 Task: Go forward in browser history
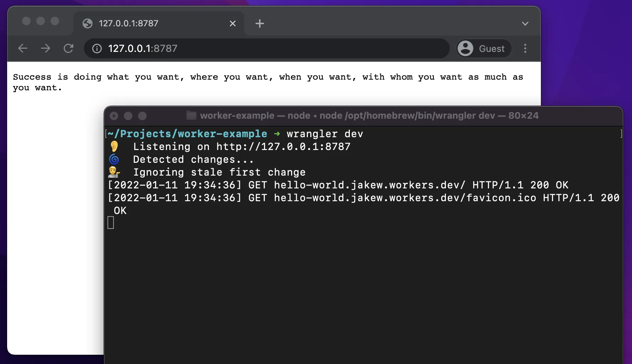[x=46, y=48]
